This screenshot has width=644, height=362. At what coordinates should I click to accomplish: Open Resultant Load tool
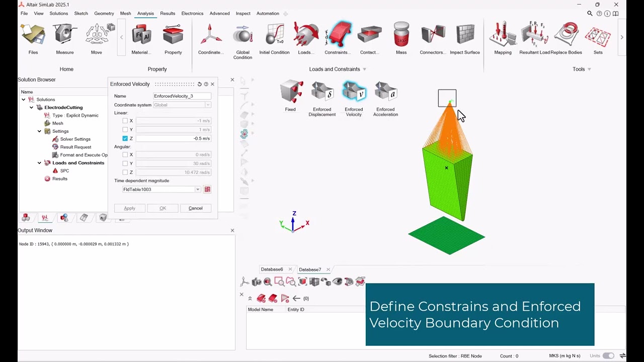click(534, 39)
